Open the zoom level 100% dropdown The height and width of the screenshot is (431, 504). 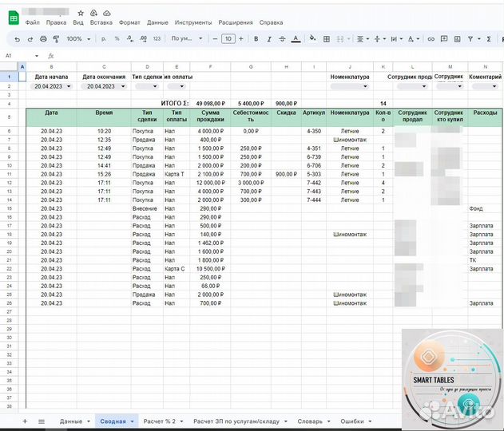click(x=78, y=39)
